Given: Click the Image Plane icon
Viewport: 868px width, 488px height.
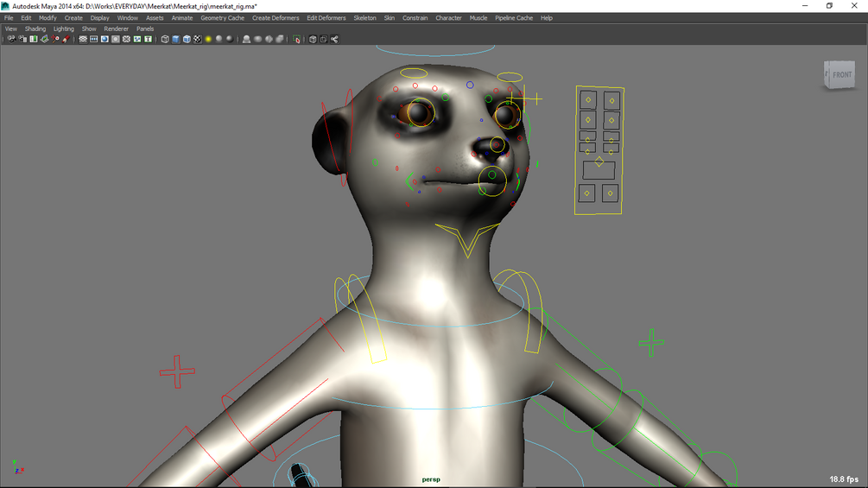Looking at the screenshot, I should click(44, 39).
